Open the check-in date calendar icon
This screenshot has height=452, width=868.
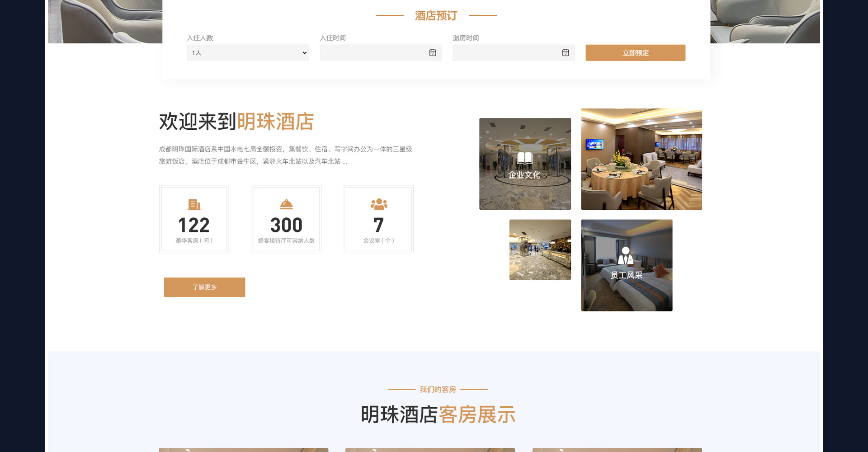click(x=433, y=53)
